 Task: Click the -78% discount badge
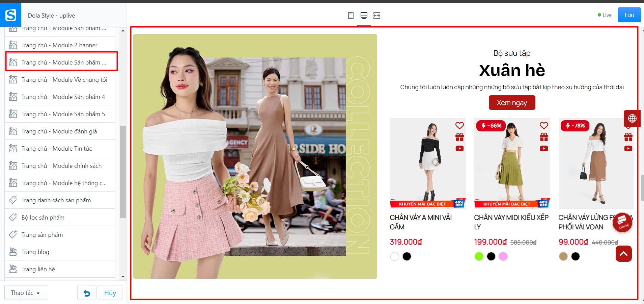tap(575, 126)
